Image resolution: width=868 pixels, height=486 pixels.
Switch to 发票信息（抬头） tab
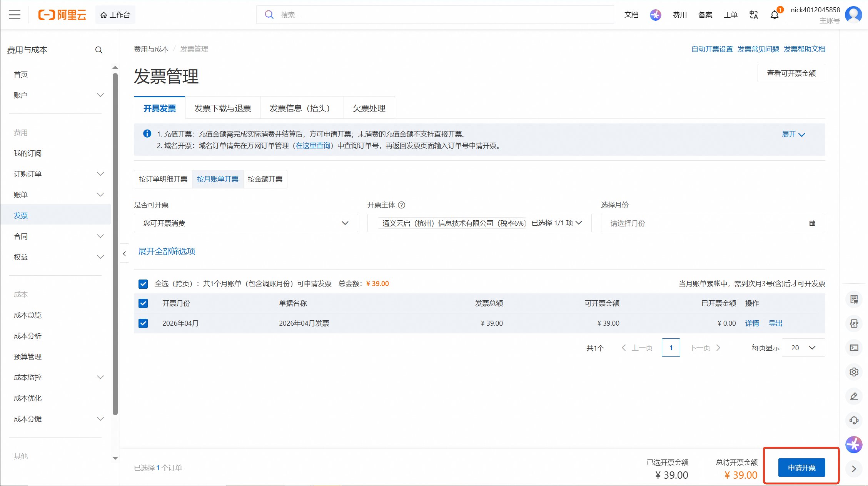coord(301,108)
